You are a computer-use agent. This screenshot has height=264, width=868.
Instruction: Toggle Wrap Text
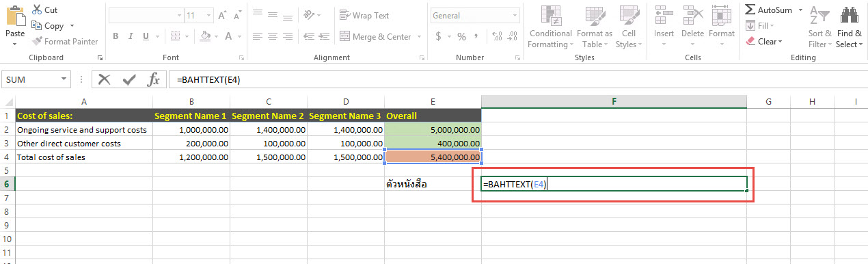[x=365, y=15]
